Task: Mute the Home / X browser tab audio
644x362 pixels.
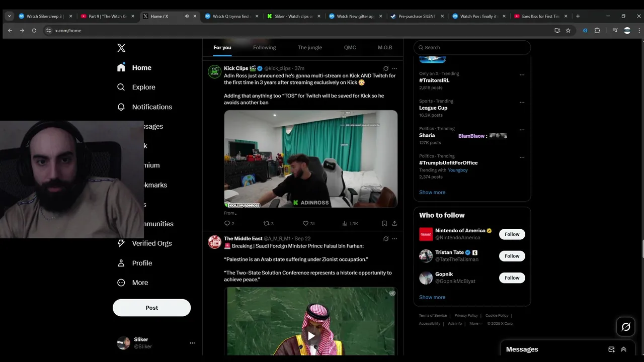Action: (x=187, y=16)
